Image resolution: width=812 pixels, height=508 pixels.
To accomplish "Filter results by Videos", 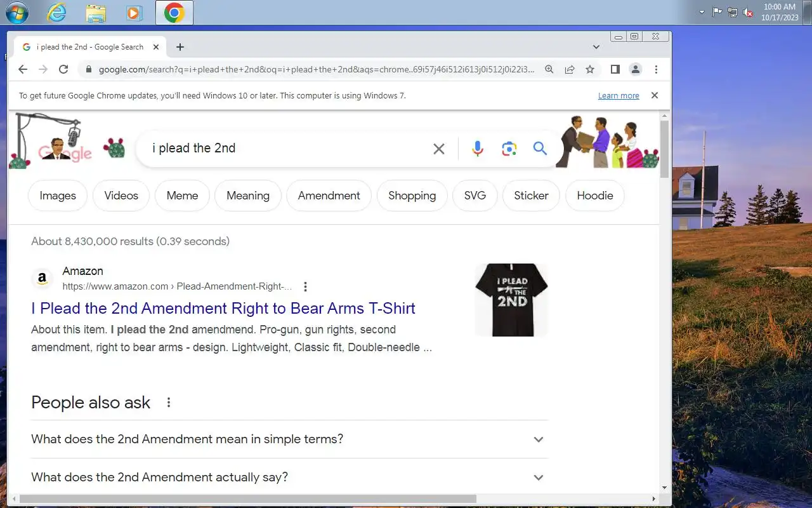I will tap(121, 196).
